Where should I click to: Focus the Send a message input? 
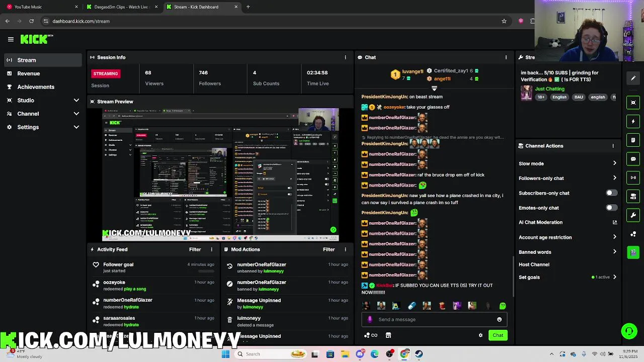(x=434, y=319)
